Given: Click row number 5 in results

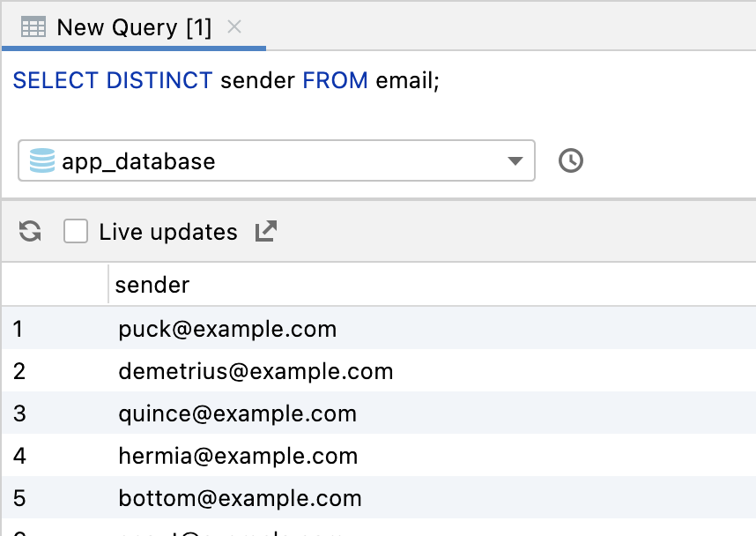Looking at the screenshot, I should click(x=19, y=498).
